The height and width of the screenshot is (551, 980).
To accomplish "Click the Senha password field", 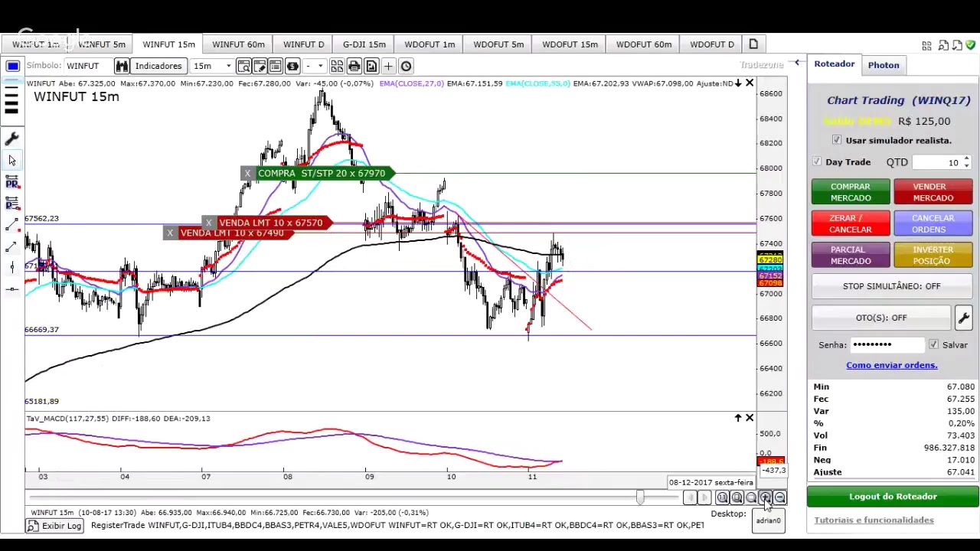I will point(887,344).
